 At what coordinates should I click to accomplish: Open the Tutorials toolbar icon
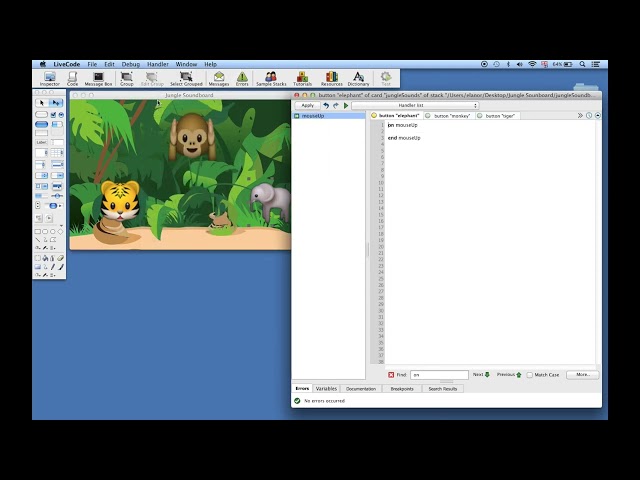coord(302,78)
